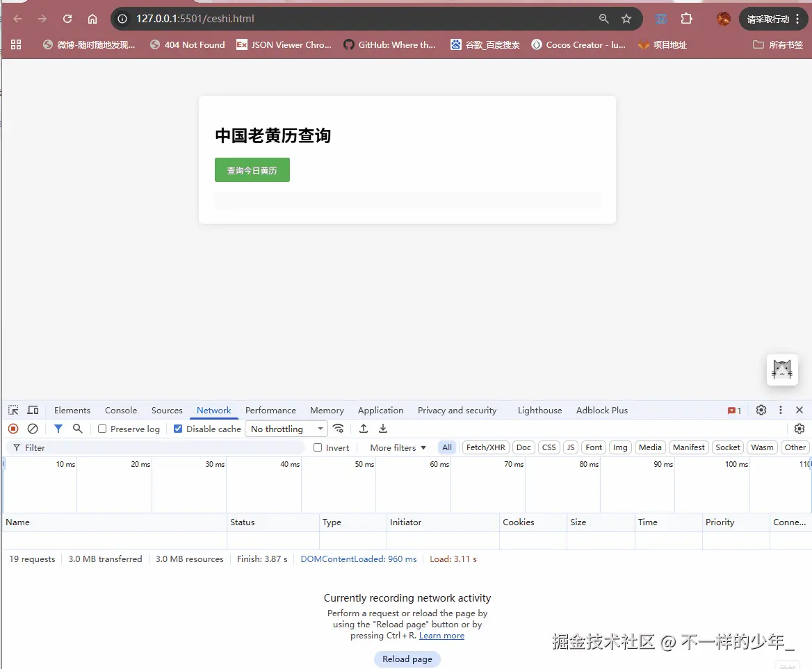Switch to the Console tab
The width and height of the screenshot is (812, 669).
click(120, 410)
